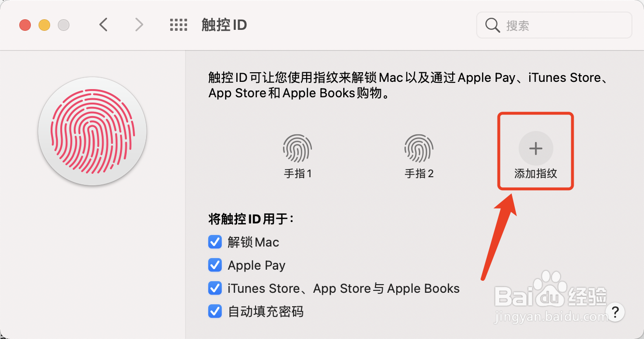Select the 手指1 fingerprint icon
Image resolution: width=644 pixels, height=339 pixels.
[297, 148]
